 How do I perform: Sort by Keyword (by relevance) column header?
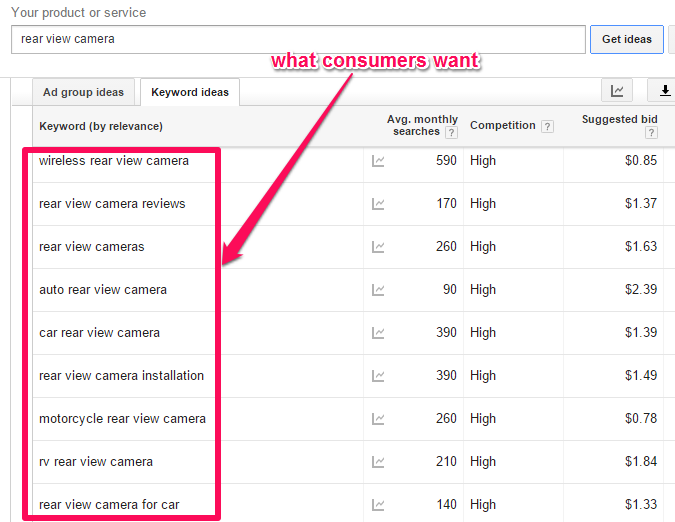[100, 126]
